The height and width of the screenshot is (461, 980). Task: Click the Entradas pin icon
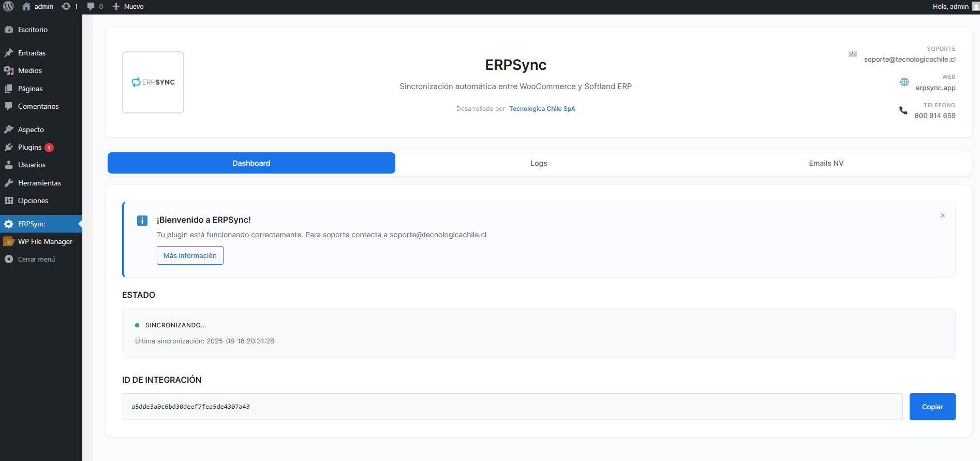(9, 53)
